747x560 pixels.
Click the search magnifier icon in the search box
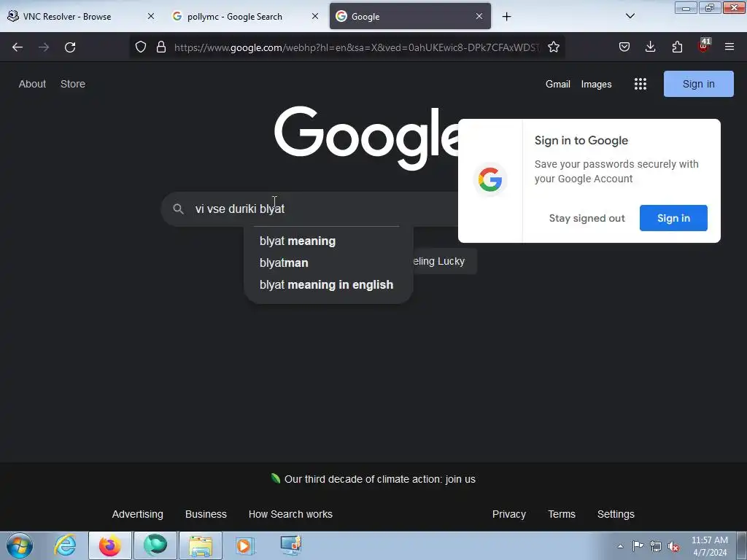(x=178, y=209)
